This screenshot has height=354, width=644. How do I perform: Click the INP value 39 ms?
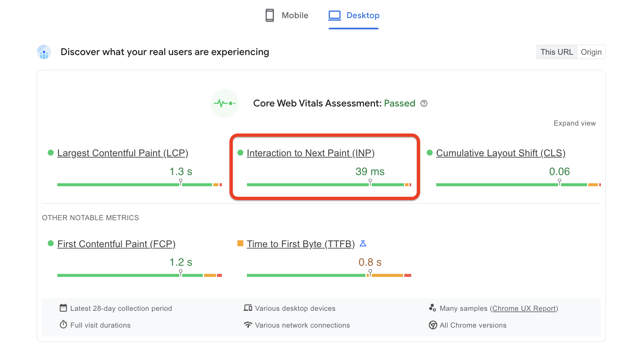coord(370,171)
